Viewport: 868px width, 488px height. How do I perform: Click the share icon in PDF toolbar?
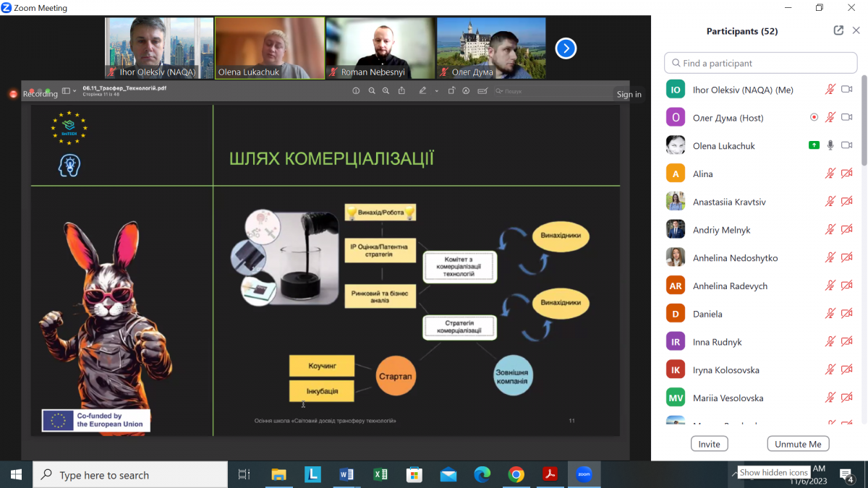401,91
